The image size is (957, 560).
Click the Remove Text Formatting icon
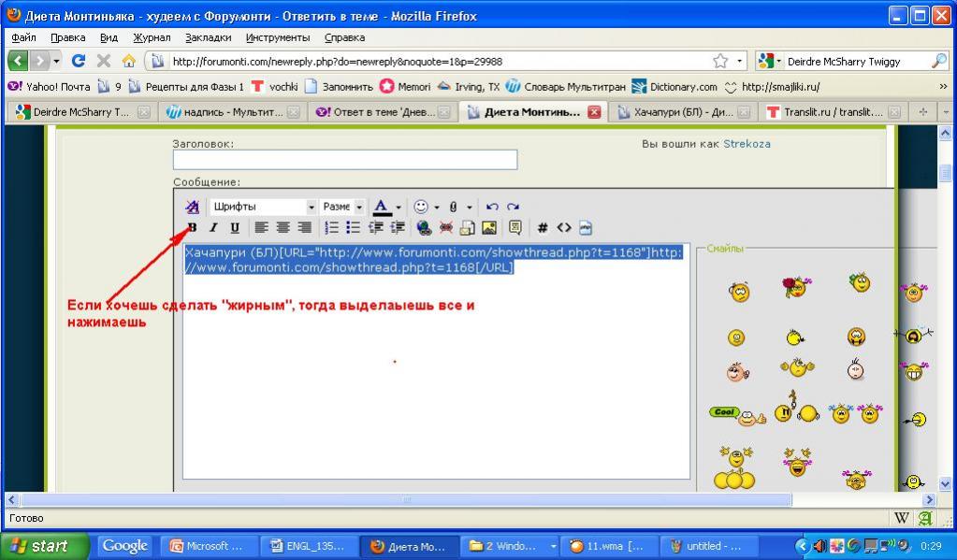[193, 207]
